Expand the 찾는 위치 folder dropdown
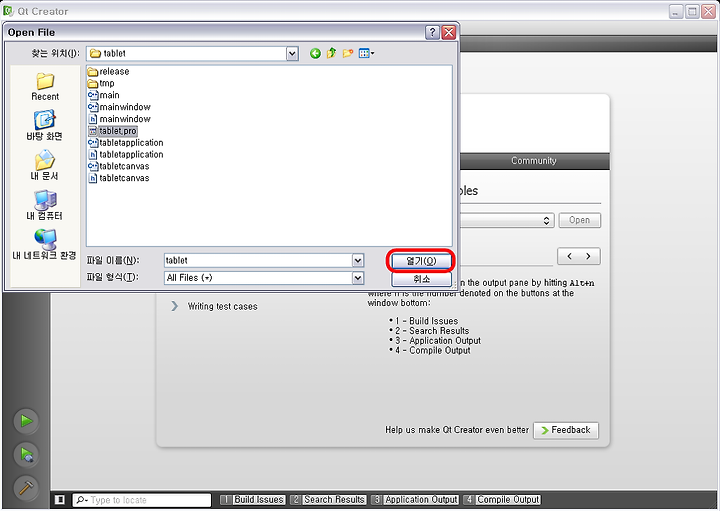The height and width of the screenshot is (511, 720). click(292, 54)
